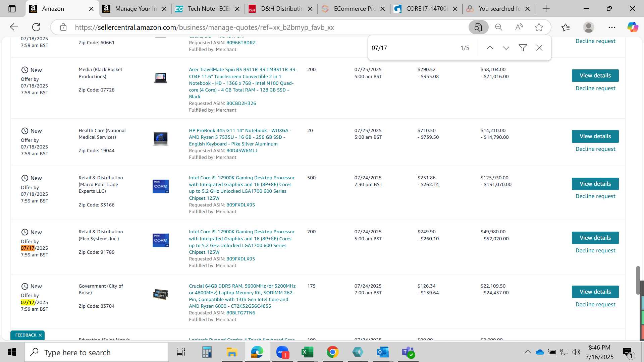Open ASIN B0966TBDRZ link

pyautogui.click(x=241, y=43)
